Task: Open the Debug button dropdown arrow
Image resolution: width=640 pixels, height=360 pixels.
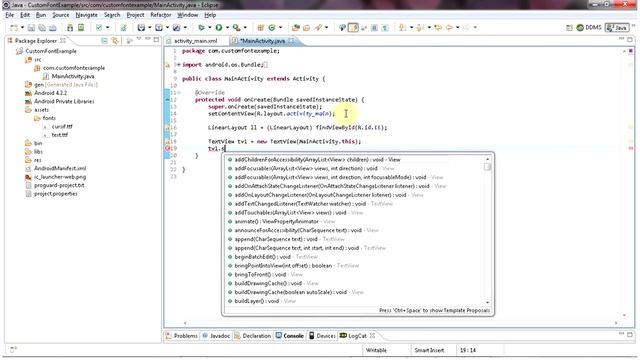Action: tap(209, 28)
